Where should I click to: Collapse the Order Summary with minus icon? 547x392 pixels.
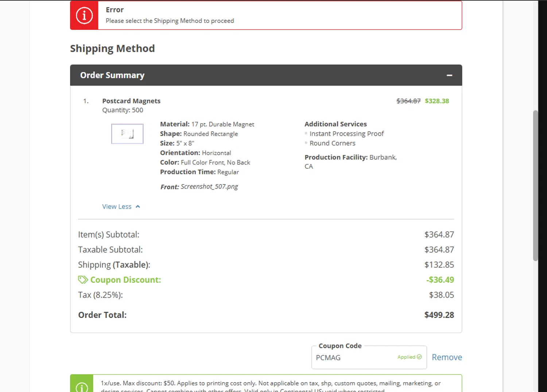[x=449, y=75]
